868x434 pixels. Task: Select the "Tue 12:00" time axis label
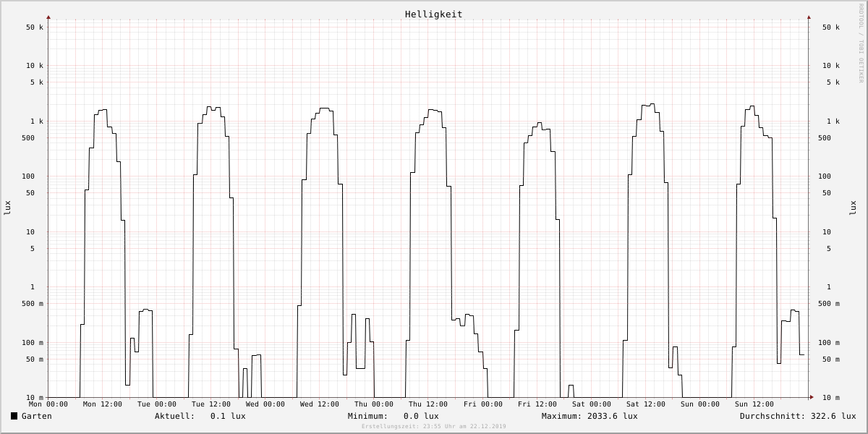(x=211, y=404)
